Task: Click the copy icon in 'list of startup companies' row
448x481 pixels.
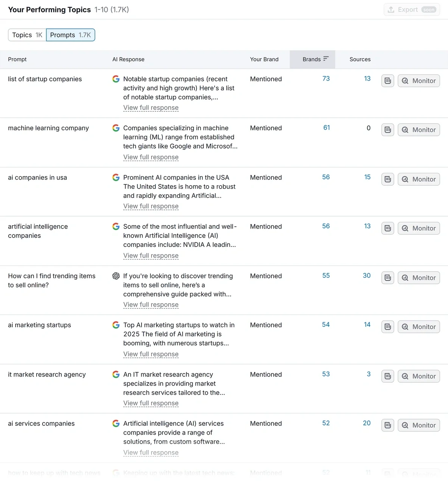Action: [x=388, y=81]
